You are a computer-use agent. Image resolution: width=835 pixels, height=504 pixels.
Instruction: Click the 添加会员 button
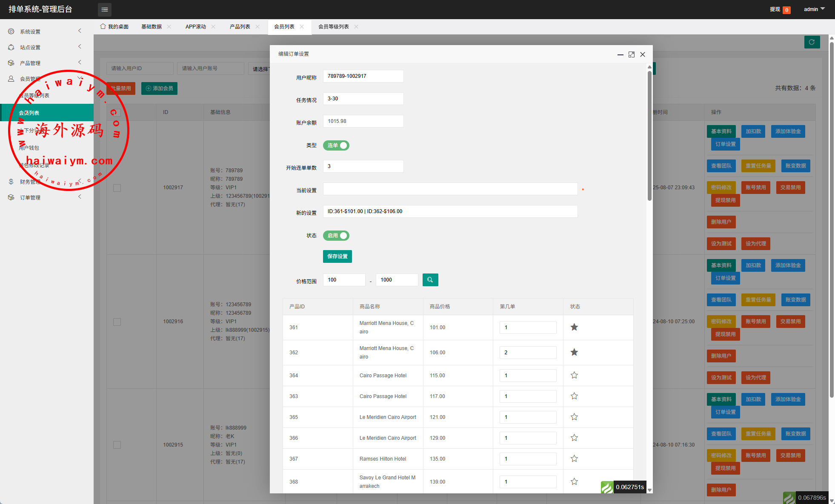tap(159, 88)
